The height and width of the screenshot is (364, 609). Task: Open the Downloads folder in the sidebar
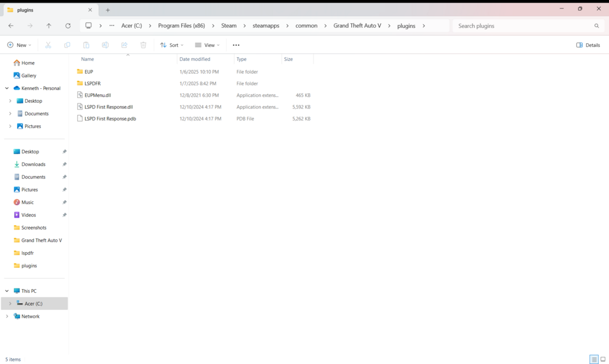33,164
